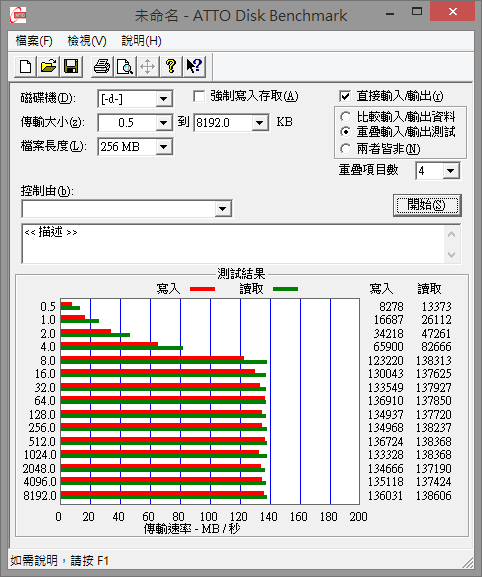Open the 檔案(F) menu
The image size is (482, 577).
click(34, 41)
